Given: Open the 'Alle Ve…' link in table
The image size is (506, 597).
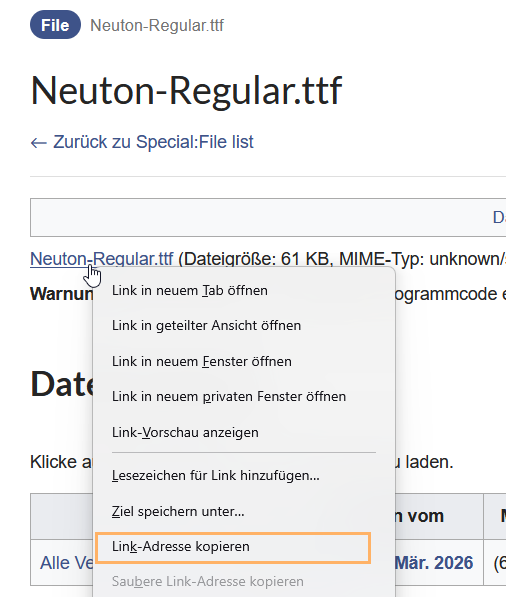Looking at the screenshot, I should click(66, 563).
